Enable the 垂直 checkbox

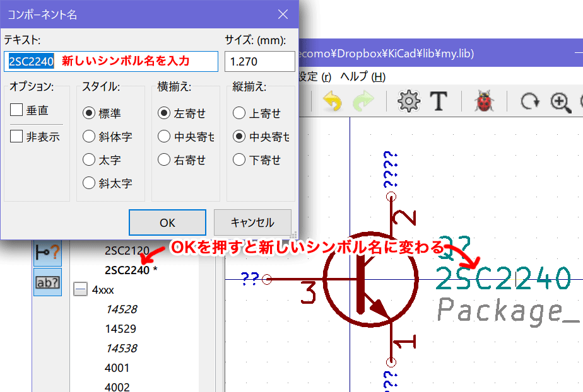point(17,110)
